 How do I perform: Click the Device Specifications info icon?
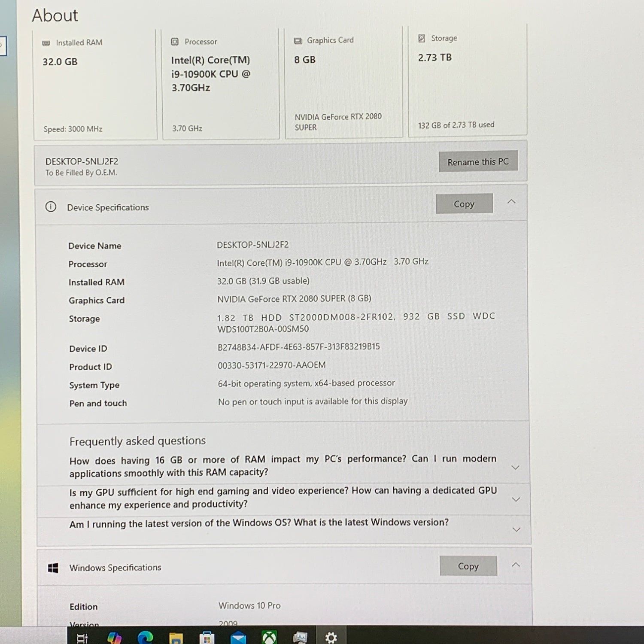[x=51, y=207]
